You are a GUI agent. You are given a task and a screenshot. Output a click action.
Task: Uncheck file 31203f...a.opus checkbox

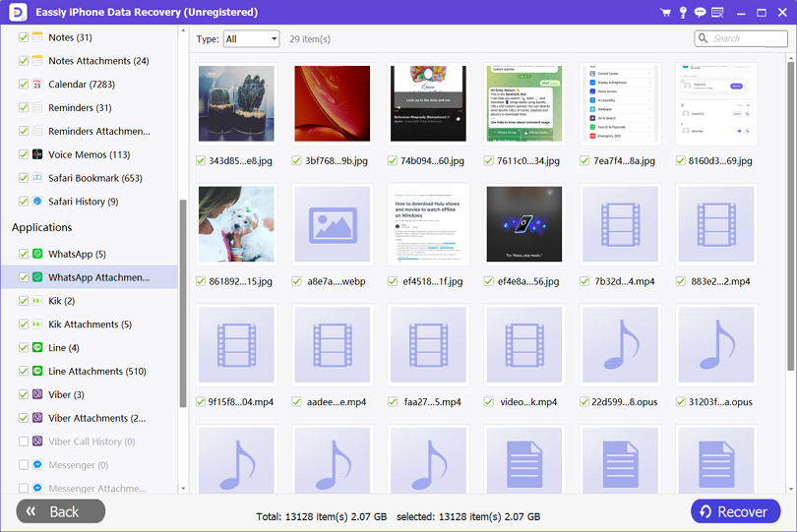click(x=681, y=401)
